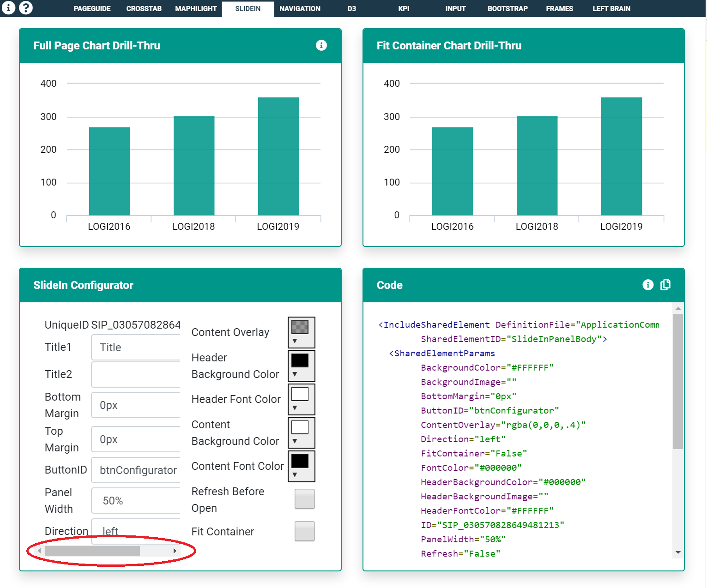Click the PanelWidth="50%" code line
The width and height of the screenshot is (707, 588).
463,539
